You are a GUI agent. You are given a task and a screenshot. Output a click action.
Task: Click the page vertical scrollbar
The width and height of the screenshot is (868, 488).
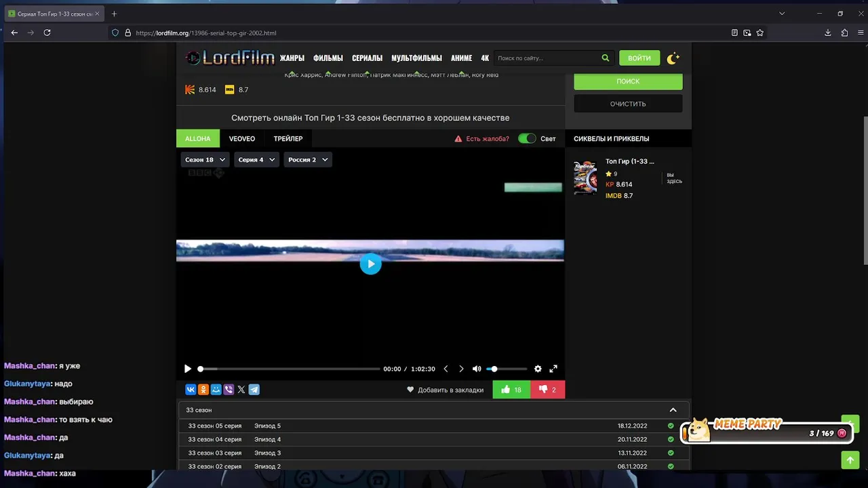865,191
